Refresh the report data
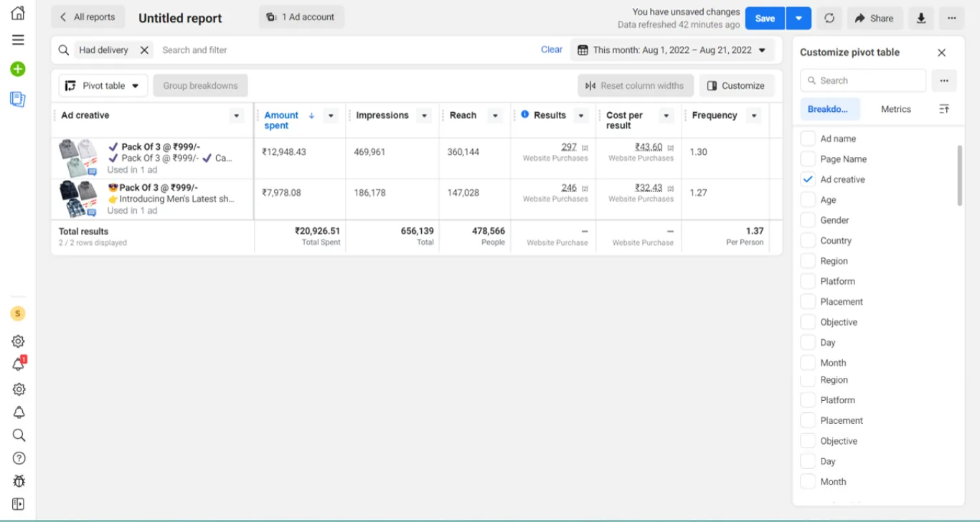Screen dimensions: 980x522 pyautogui.click(x=829, y=18)
